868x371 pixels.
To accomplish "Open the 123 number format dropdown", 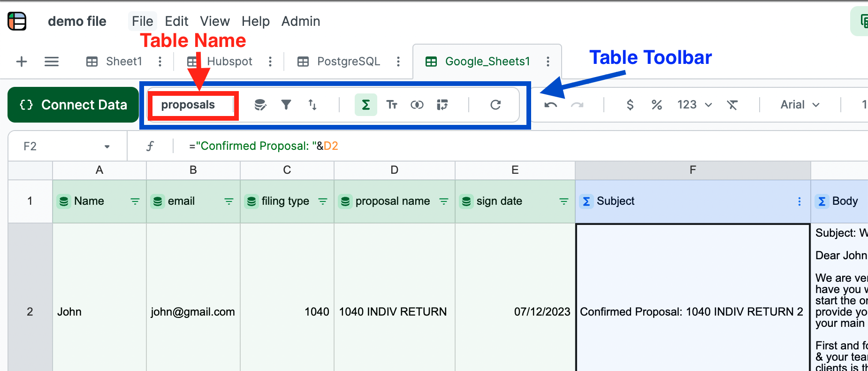I will point(694,104).
